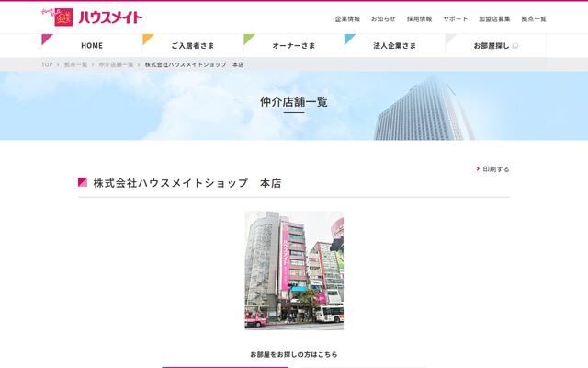Open the 採用情報 link

pyautogui.click(x=420, y=18)
